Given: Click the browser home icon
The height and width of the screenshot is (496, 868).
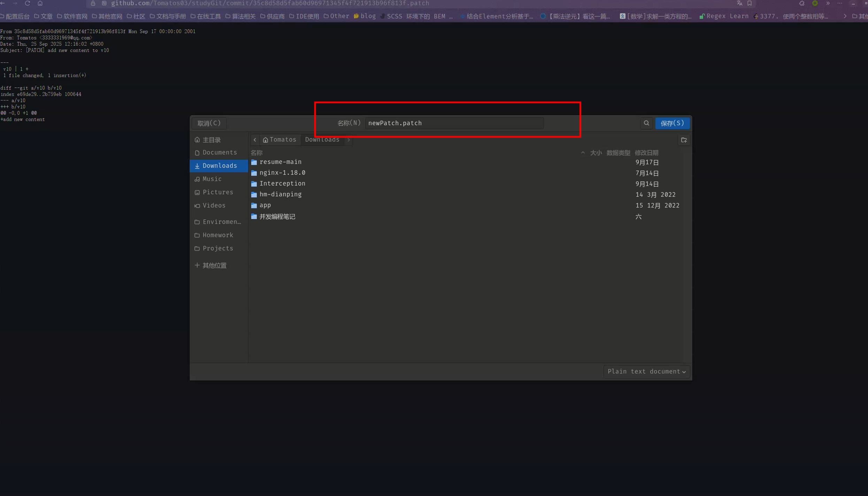Looking at the screenshot, I should click(x=40, y=3).
